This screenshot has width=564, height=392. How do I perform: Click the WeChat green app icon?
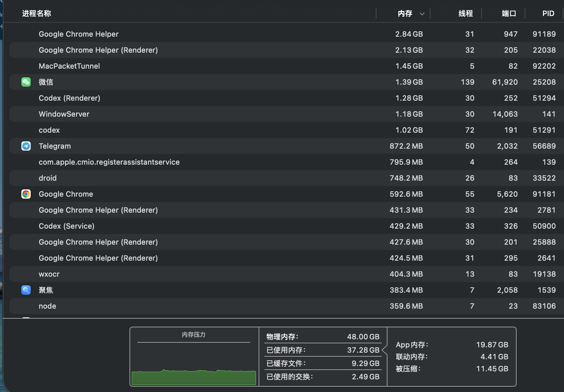point(26,82)
